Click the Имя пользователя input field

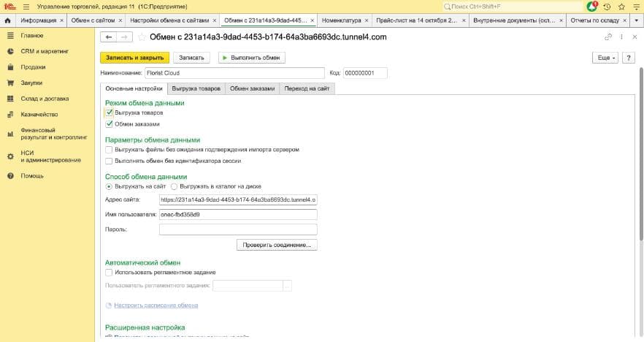click(238, 215)
